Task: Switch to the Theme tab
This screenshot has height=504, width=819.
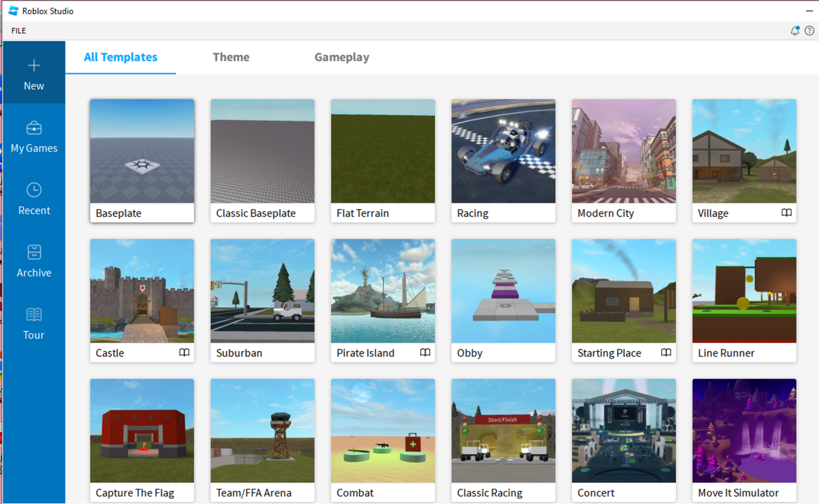Action: pos(231,57)
